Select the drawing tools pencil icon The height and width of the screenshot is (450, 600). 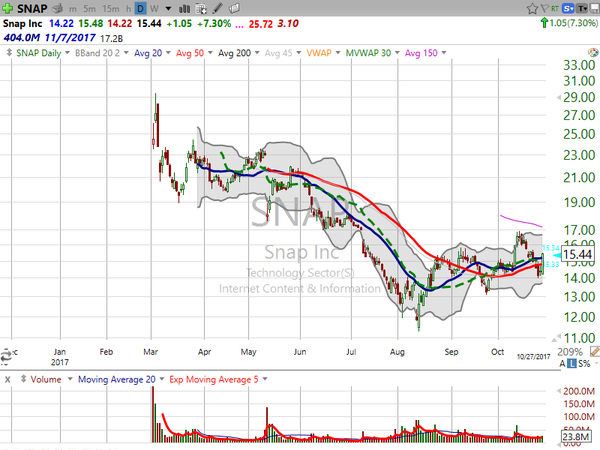pyautogui.click(x=217, y=8)
